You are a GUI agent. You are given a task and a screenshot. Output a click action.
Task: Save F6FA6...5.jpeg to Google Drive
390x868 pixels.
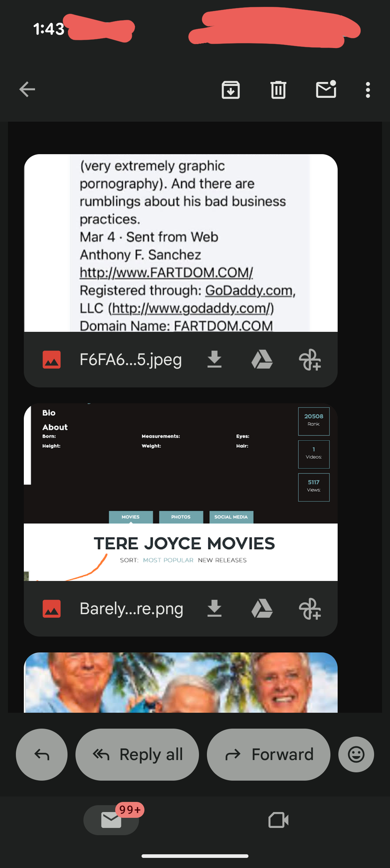coord(262,360)
